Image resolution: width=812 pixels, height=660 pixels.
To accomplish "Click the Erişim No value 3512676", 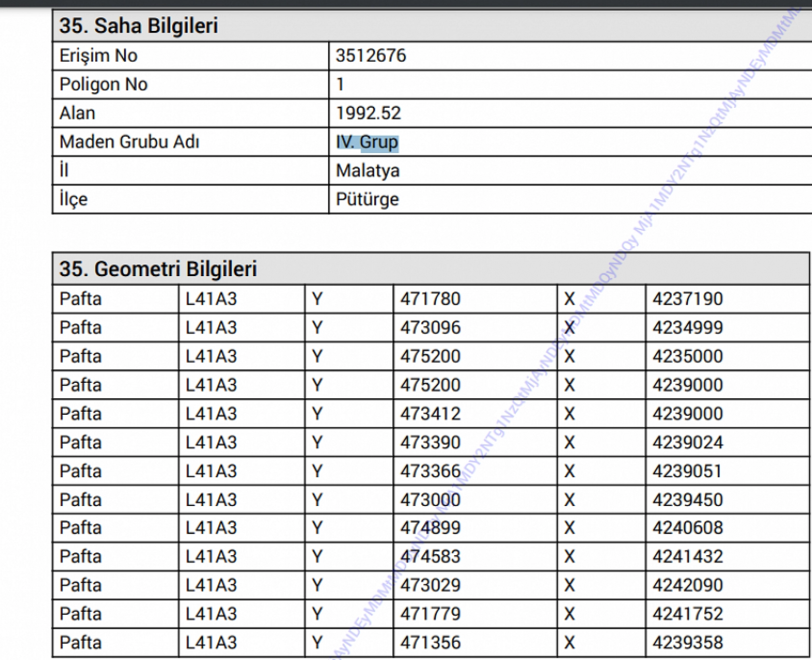I will [371, 56].
